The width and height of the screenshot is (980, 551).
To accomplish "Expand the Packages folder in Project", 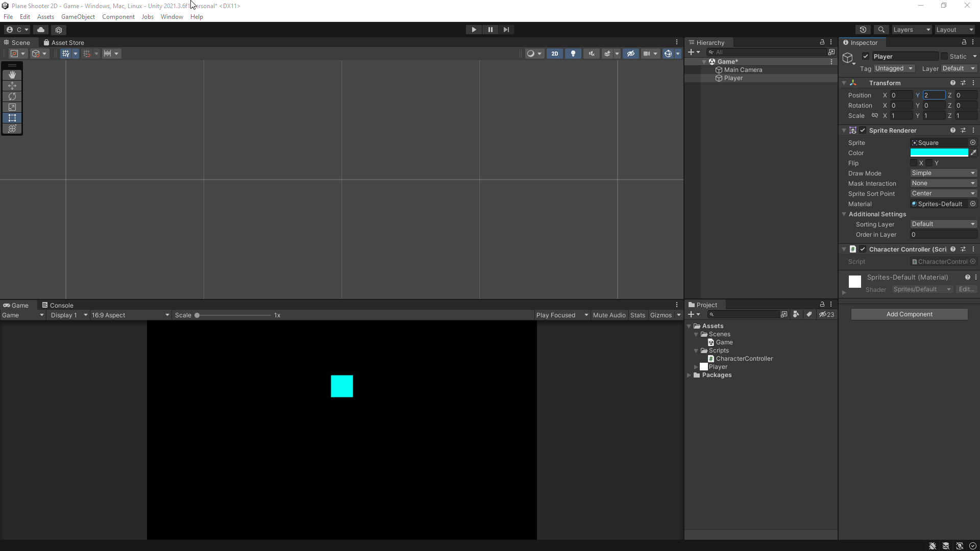I will click(x=690, y=375).
